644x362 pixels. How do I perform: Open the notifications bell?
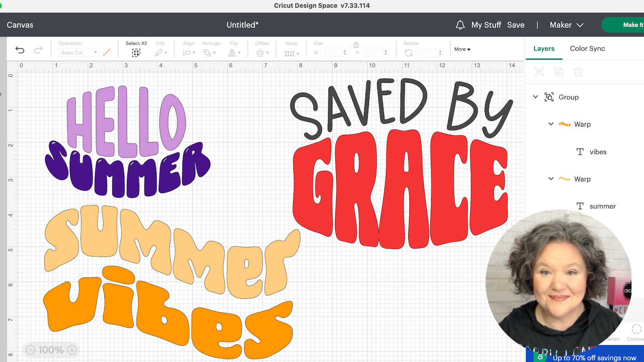coord(460,25)
